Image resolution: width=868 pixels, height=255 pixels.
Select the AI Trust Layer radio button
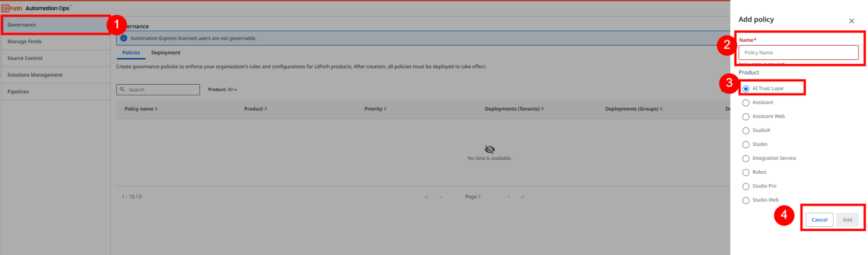click(x=746, y=89)
